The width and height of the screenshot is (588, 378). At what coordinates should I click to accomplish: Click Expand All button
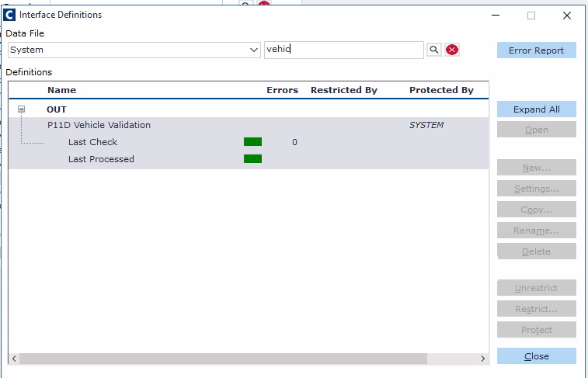click(x=536, y=109)
